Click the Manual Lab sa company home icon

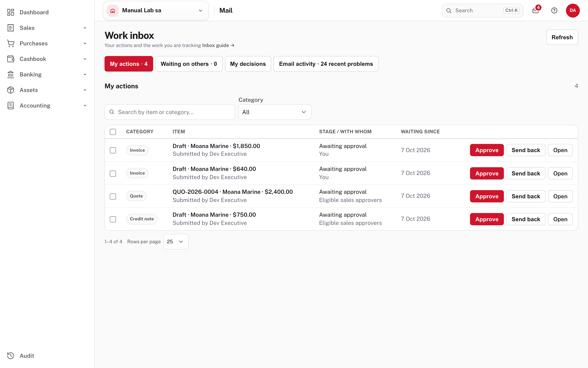(113, 10)
